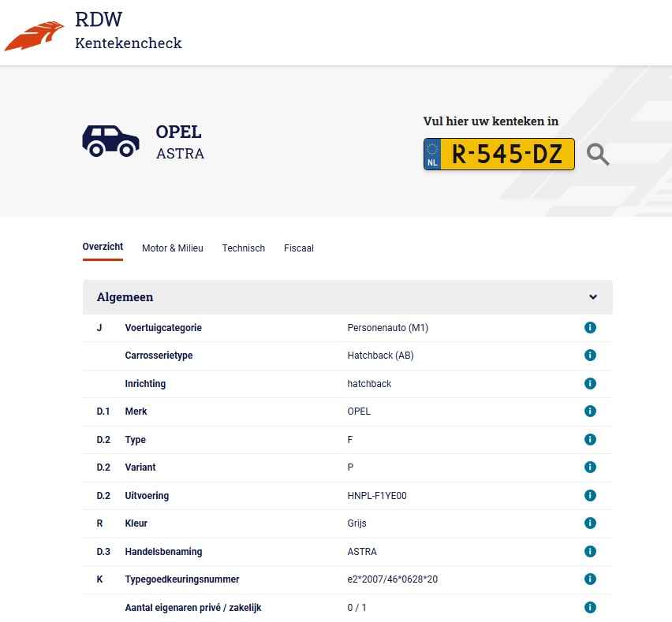Open info icon for Merk OPEL
672x622 pixels.
[x=590, y=412]
